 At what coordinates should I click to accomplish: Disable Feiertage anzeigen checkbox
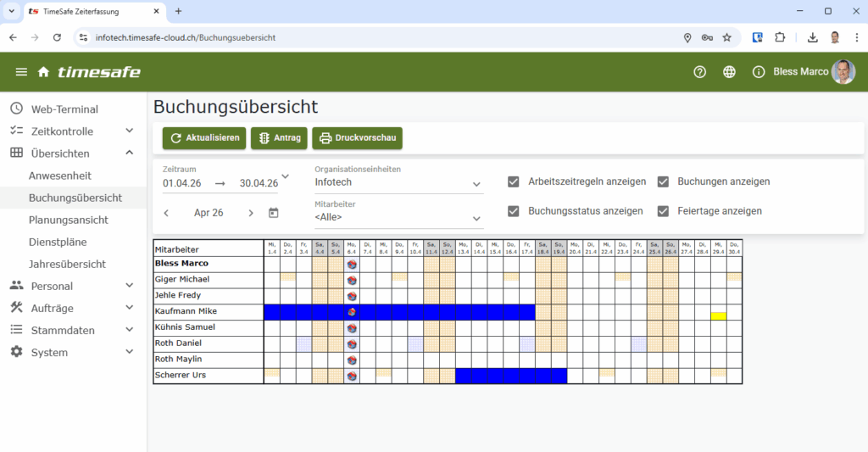click(x=663, y=211)
